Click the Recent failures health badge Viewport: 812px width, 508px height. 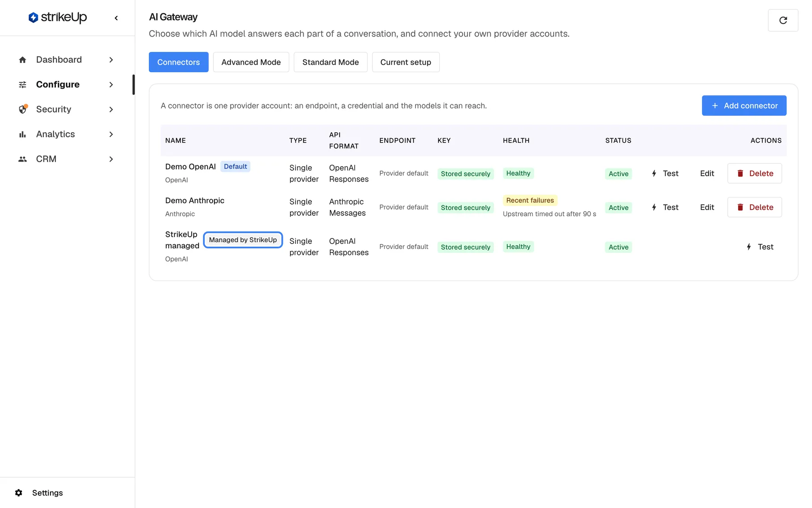(x=530, y=200)
